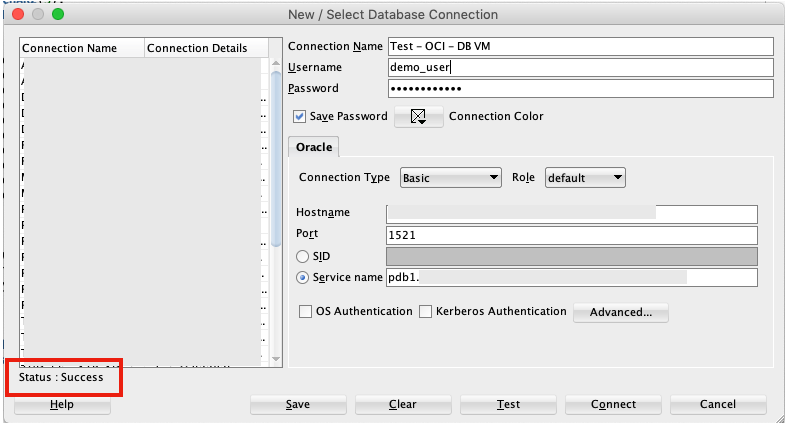Cancel the database connection dialog
The image size is (785, 423).
tap(718, 405)
